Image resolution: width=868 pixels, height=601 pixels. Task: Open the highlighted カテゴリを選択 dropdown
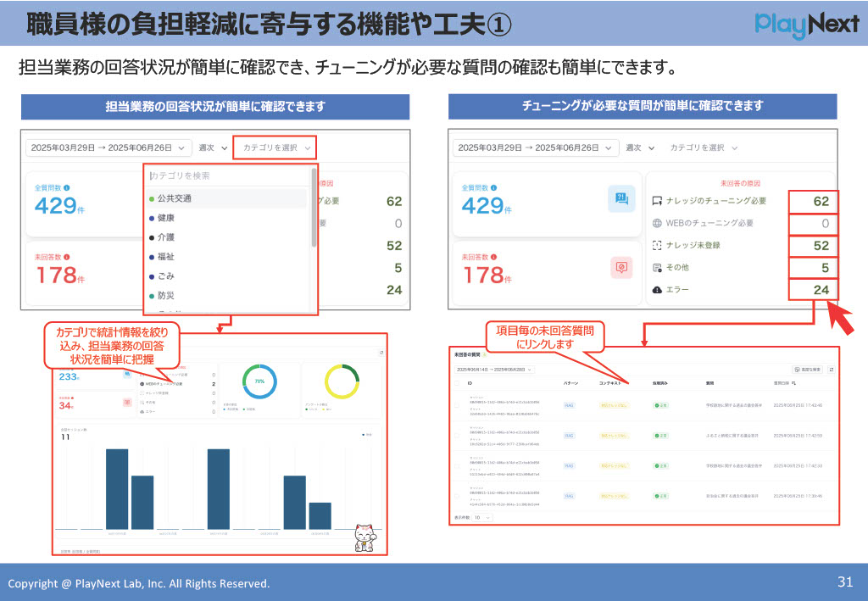click(275, 147)
